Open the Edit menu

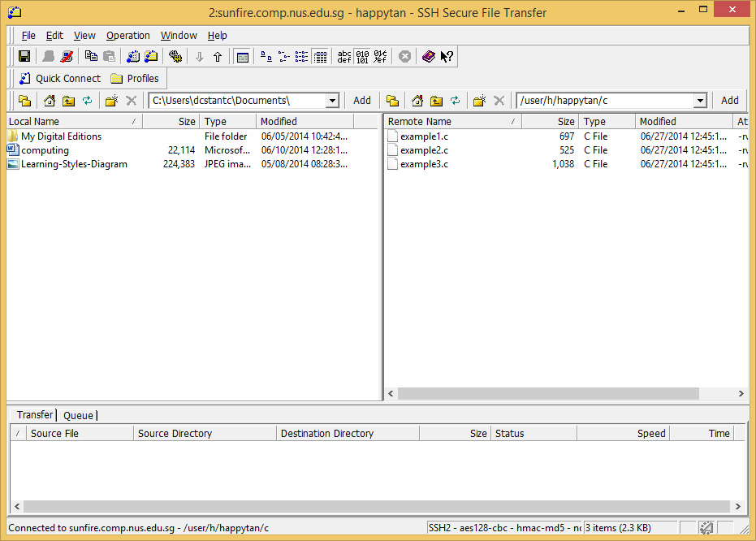pos(54,36)
